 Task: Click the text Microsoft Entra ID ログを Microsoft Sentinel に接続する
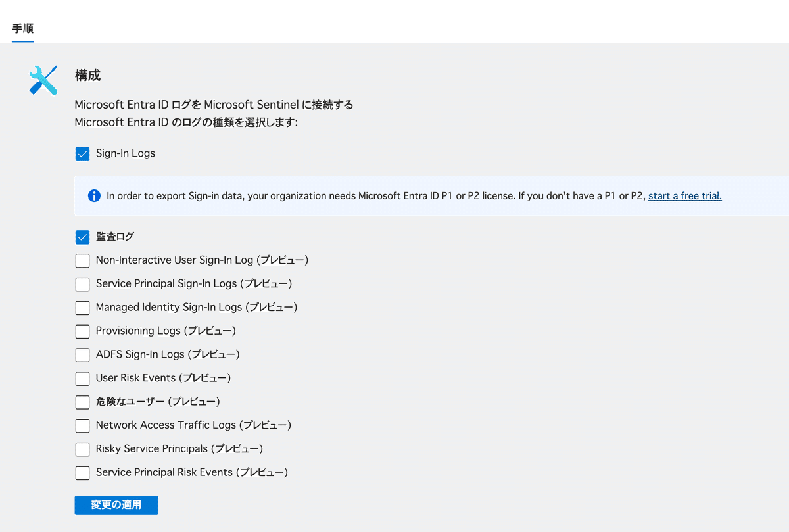point(214,105)
